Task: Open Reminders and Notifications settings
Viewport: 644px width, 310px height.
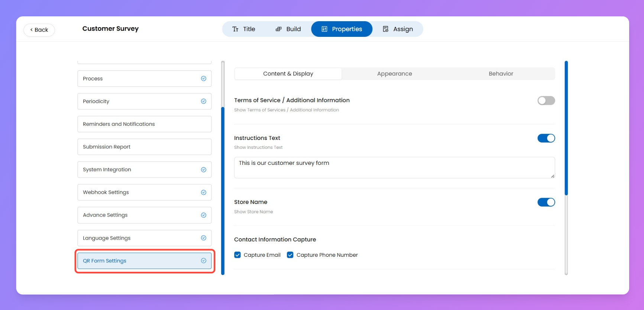Action: tap(144, 124)
